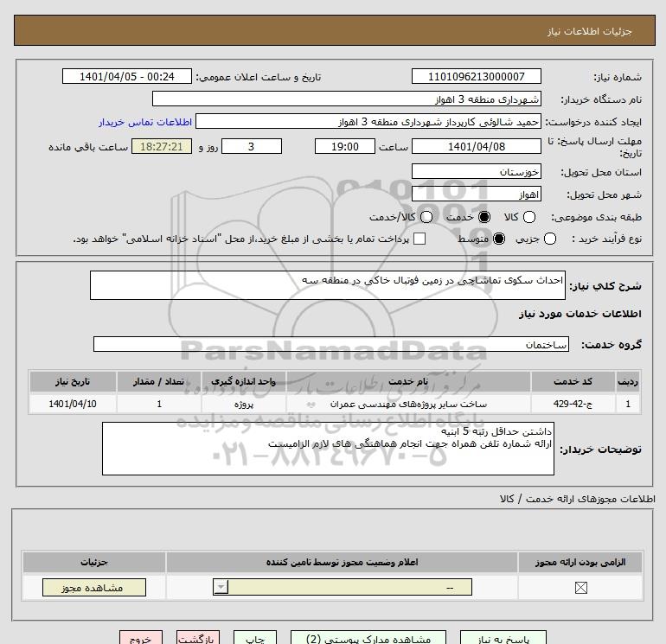The width and height of the screenshot is (666, 644).
Task: Toggle the اسناد خزانه اسلامی payment checkbox
Action: point(419,239)
